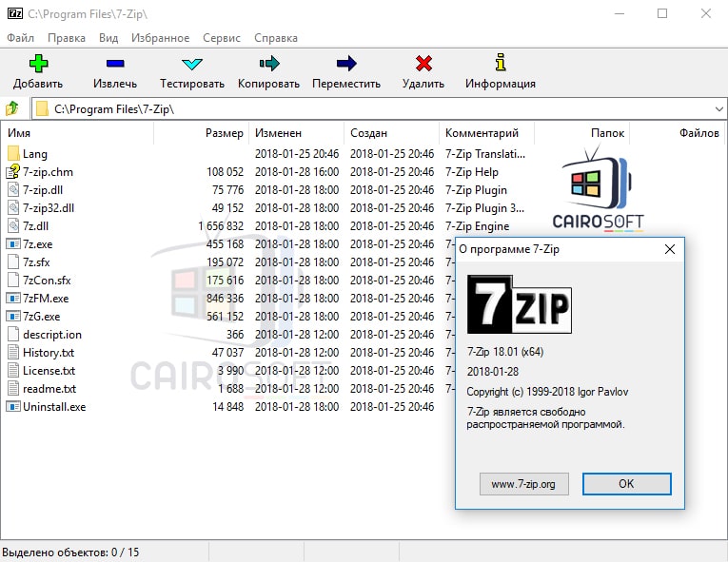Click the Move (Переместить) blue arrow icon
The height and width of the screenshot is (562, 728).
(346, 64)
